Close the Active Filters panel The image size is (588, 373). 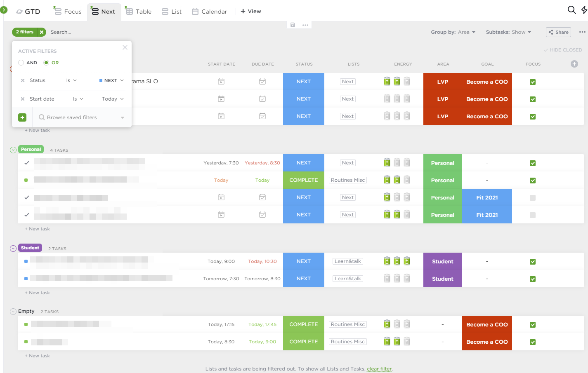click(x=125, y=47)
